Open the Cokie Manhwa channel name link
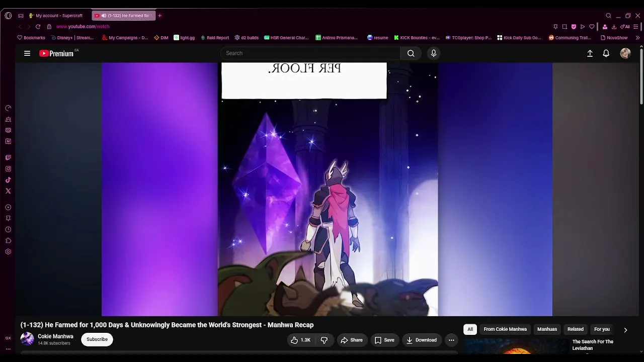The image size is (644, 362). (x=55, y=336)
